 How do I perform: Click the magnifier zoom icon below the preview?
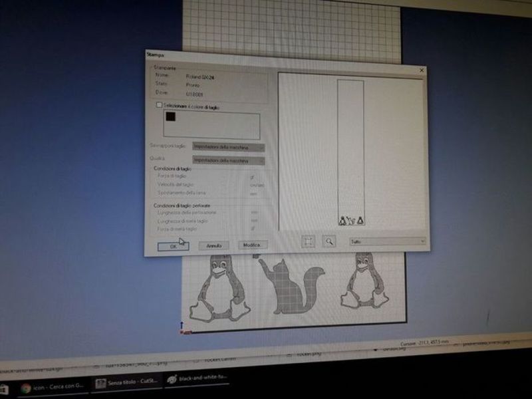329,241
